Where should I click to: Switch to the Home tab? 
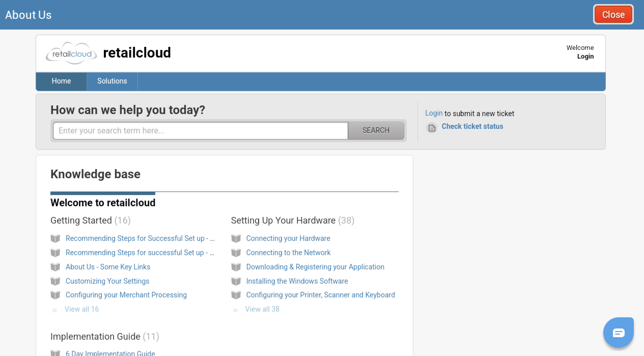tap(61, 81)
